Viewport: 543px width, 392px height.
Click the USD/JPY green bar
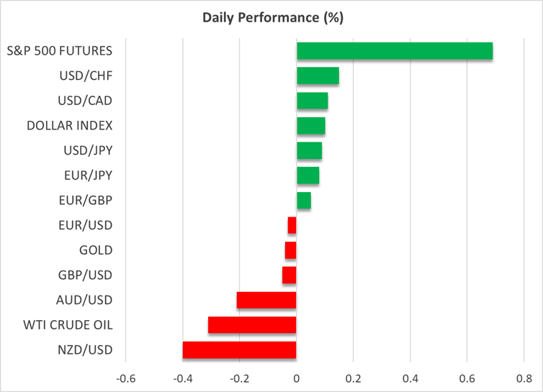point(309,151)
